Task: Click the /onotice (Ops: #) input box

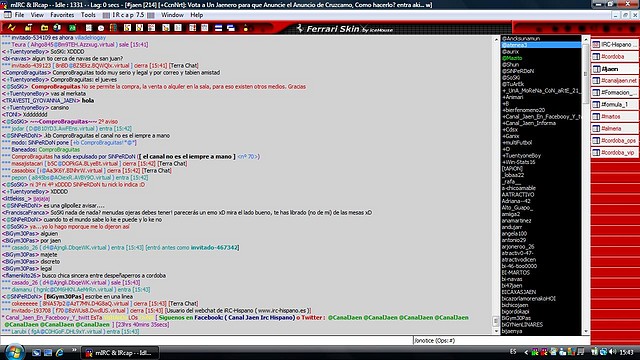Action: coord(501,340)
